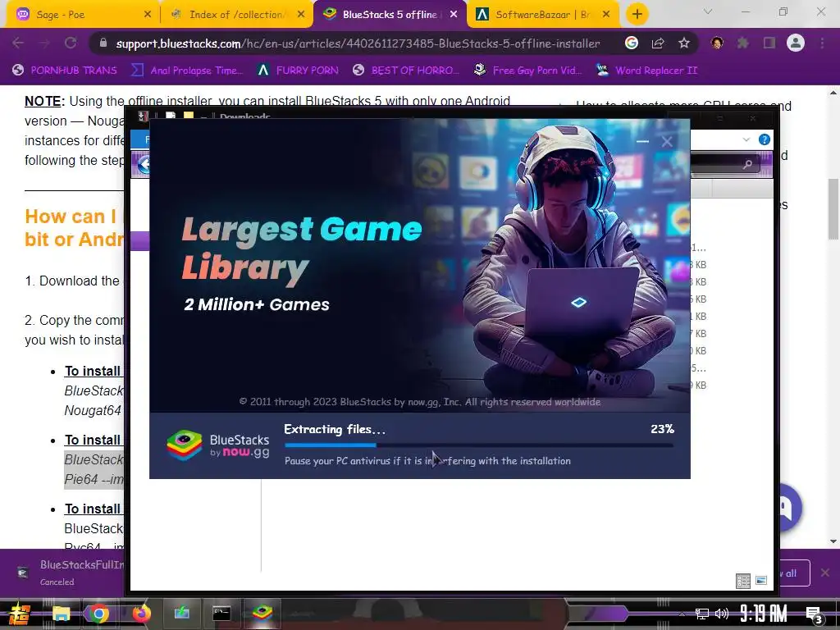This screenshot has height=630, width=840.
Task: Reload the BlueStacks support page
Action: [71, 43]
